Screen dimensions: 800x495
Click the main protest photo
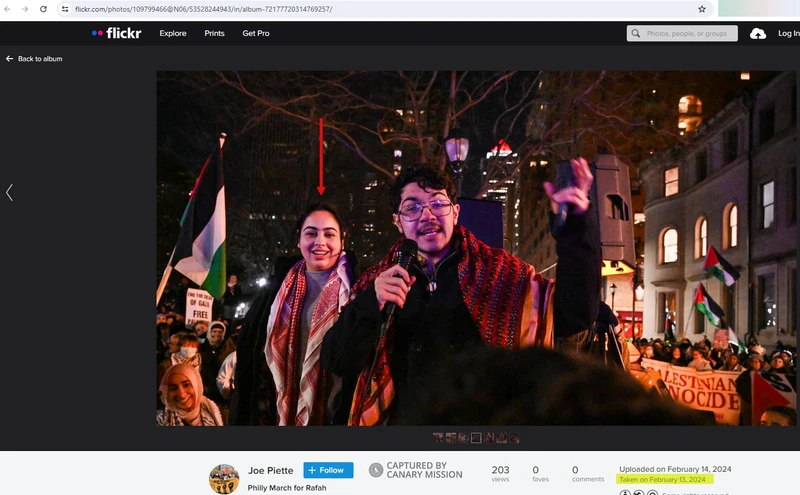click(476, 248)
